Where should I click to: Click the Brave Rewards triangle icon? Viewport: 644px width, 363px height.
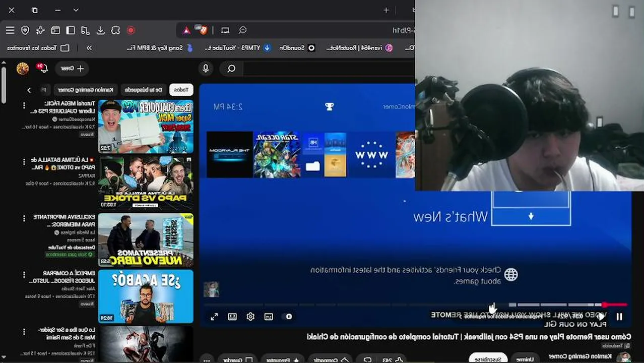[x=186, y=30]
